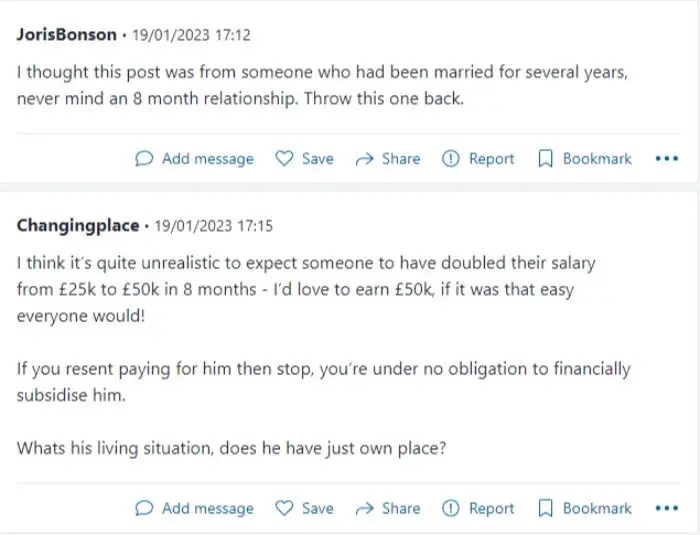Click Report exclamation icon on Changingplace's post
700x535 pixels.
[x=450, y=508]
